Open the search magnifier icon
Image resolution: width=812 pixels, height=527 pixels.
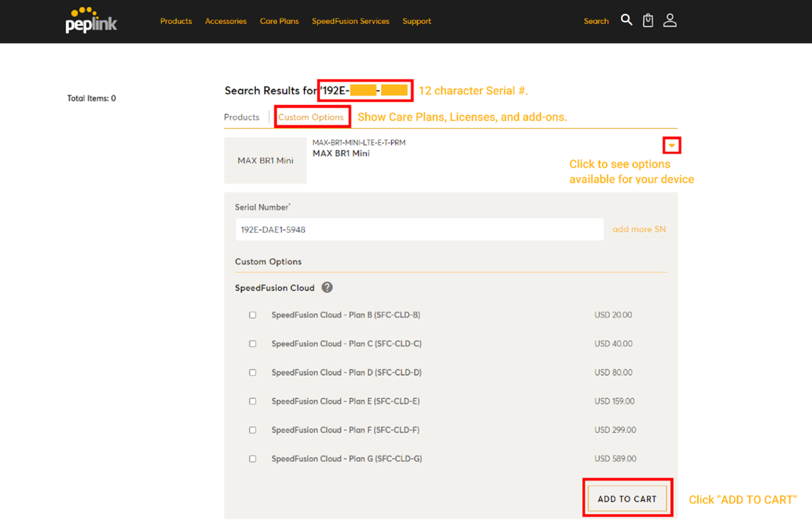point(626,20)
